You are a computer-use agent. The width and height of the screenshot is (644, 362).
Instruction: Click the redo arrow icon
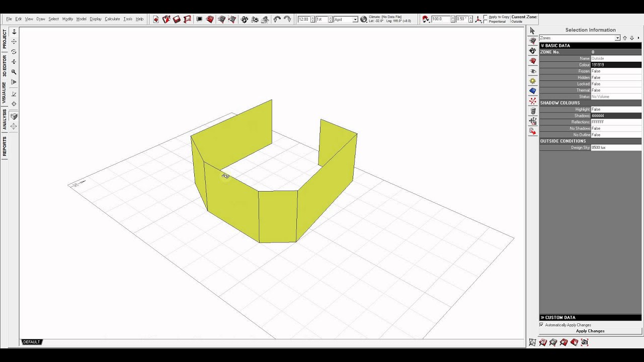[287, 19]
